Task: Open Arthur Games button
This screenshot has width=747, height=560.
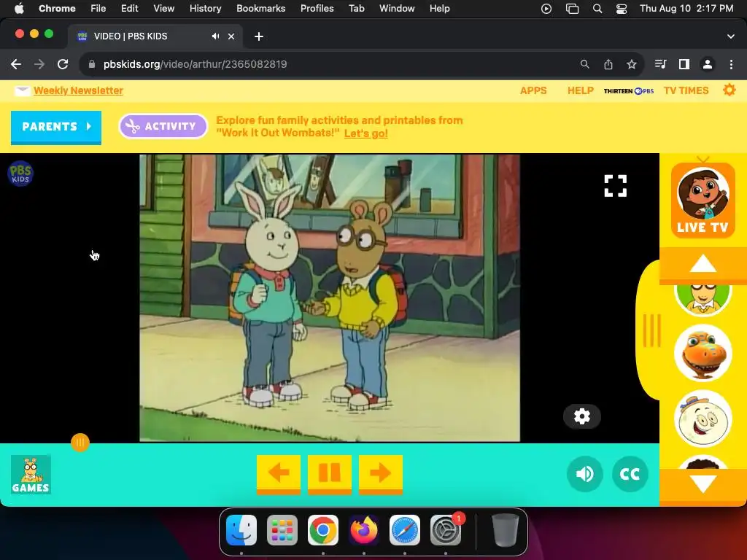Action: coord(31,474)
